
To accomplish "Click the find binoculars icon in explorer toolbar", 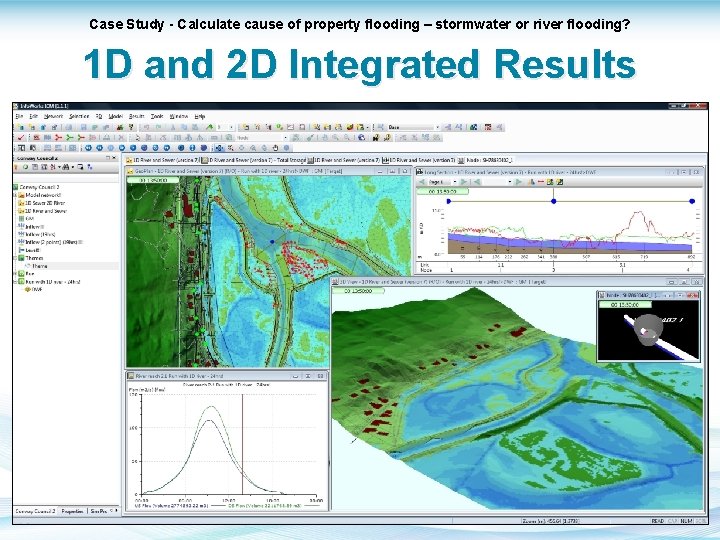I will pos(66,167).
